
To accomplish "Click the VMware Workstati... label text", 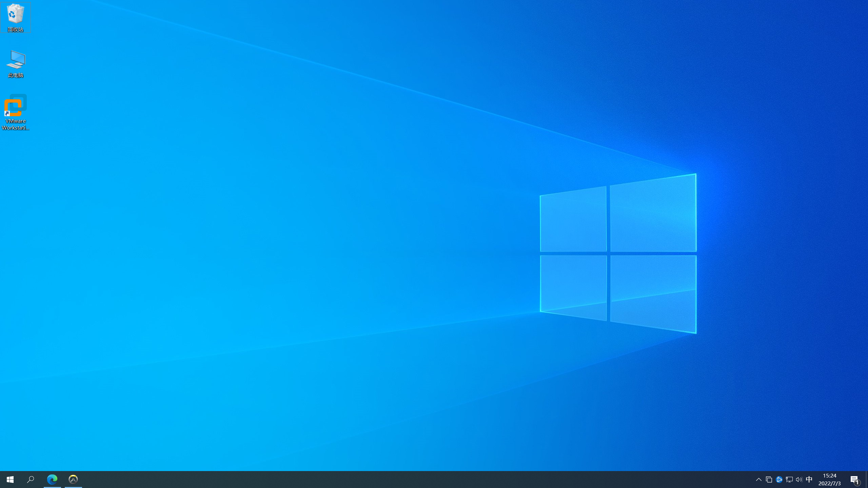I will (x=15, y=124).
